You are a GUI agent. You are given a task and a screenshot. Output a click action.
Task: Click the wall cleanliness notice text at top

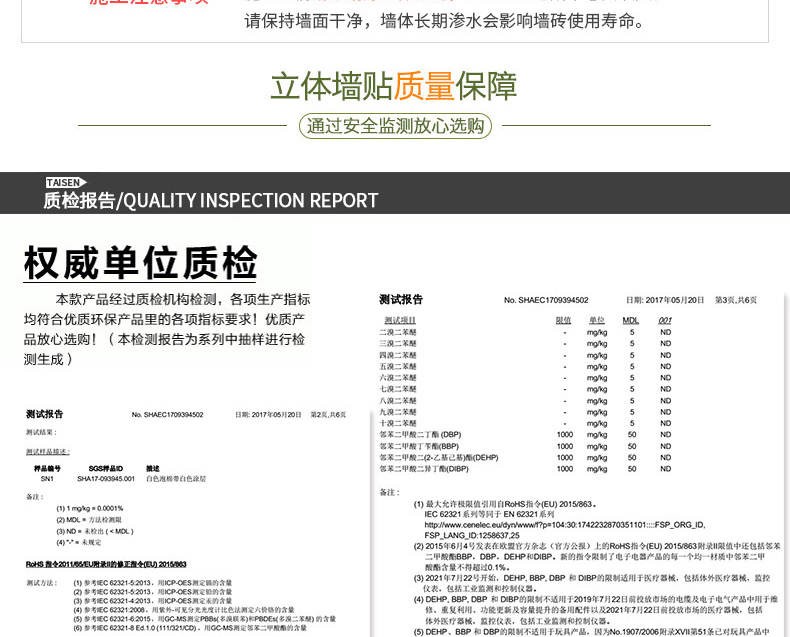(445, 21)
